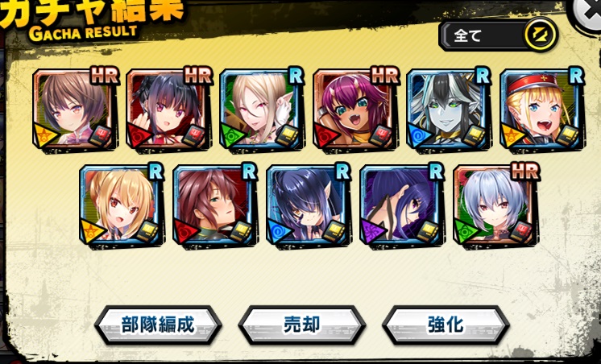Click the 部隊編成 button
Screen dimensions: 601x364
coord(158,325)
